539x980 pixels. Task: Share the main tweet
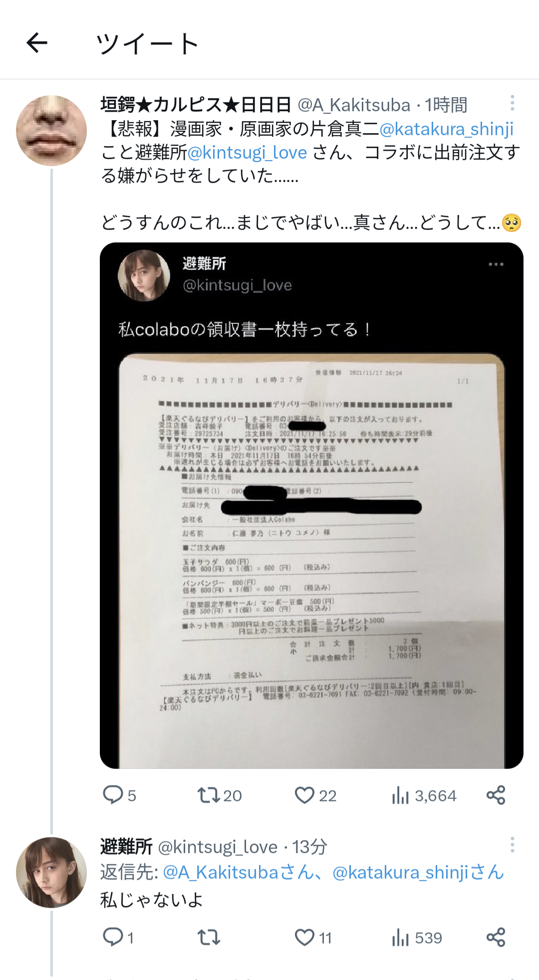496,795
